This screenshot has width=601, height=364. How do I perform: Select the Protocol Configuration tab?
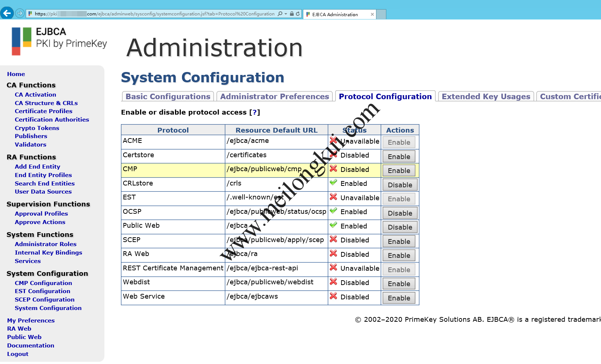[385, 96]
